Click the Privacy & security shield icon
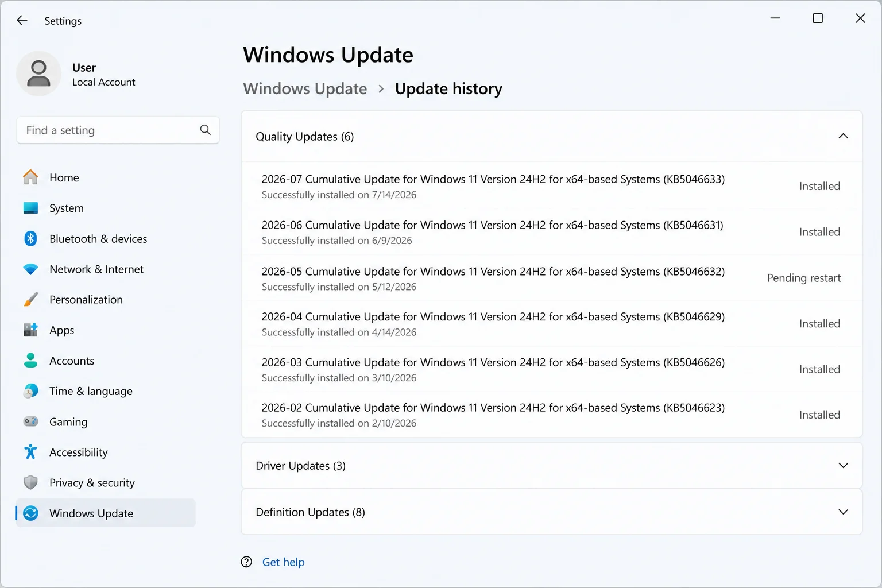Image resolution: width=882 pixels, height=588 pixels. (x=30, y=482)
